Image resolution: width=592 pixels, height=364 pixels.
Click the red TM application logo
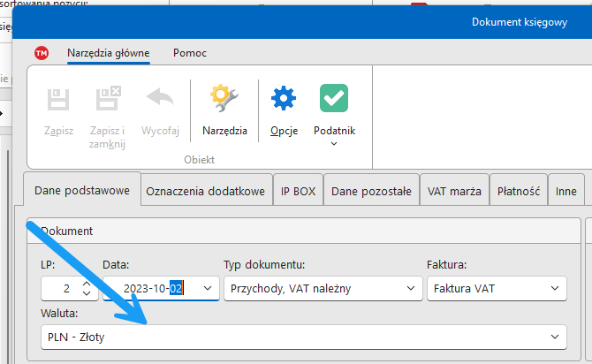point(42,53)
